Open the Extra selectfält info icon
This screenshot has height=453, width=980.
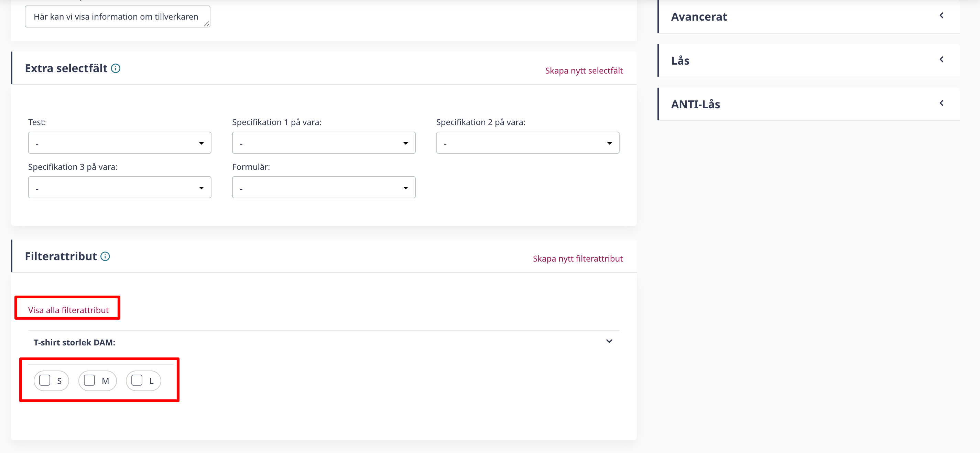point(116,68)
